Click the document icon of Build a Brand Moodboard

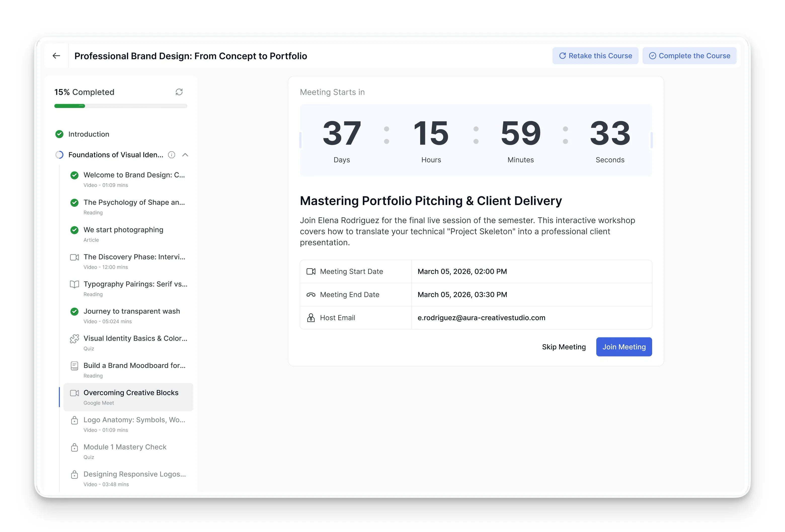[74, 366]
